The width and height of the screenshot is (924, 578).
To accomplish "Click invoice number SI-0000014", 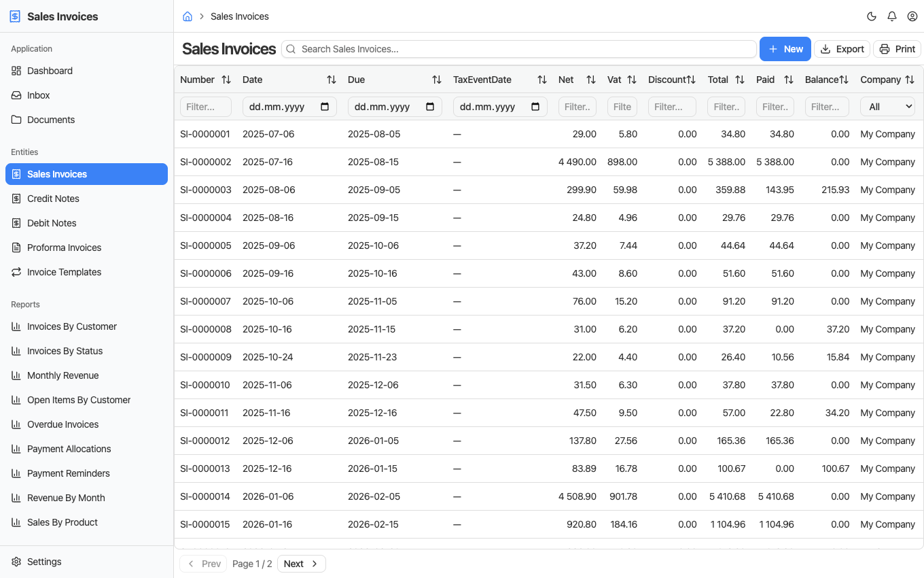I will (205, 496).
